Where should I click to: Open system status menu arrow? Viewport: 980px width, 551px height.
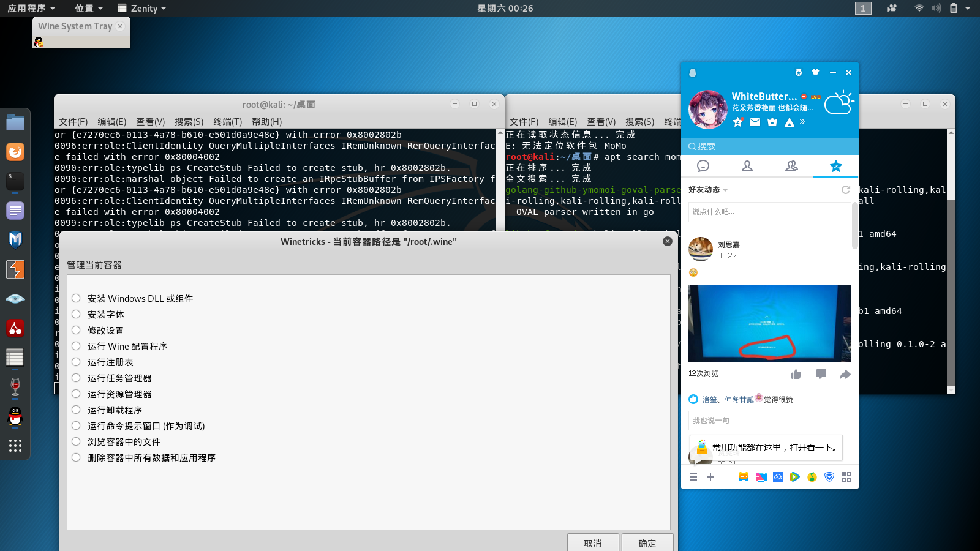[x=968, y=8]
